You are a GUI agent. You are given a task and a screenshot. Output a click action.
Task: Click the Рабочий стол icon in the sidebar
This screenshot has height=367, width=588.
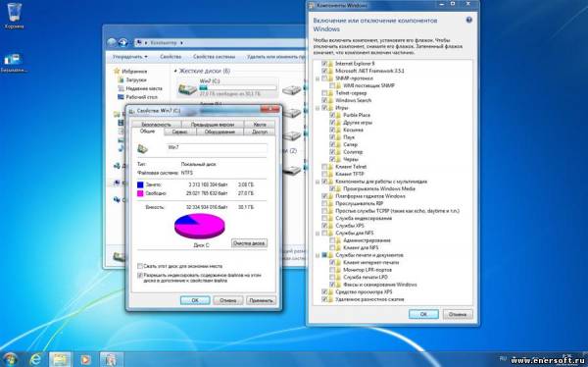(121, 97)
